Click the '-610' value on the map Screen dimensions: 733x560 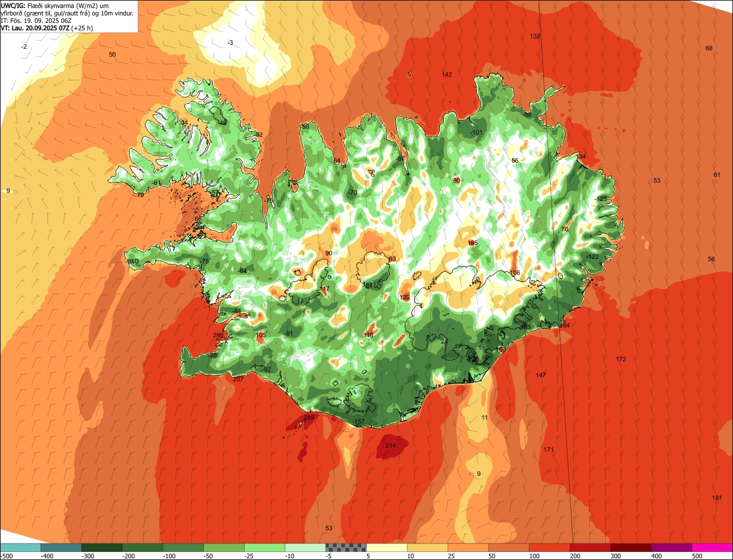pyautogui.click(x=133, y=262)
